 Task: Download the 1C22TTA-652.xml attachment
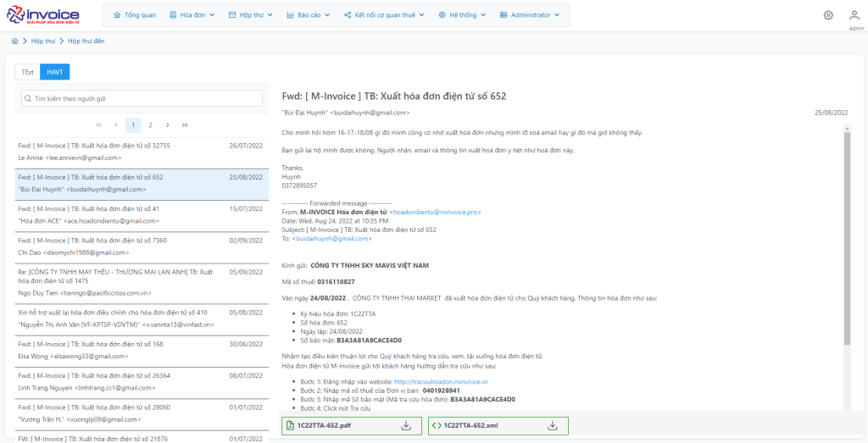tap(553, 426)
